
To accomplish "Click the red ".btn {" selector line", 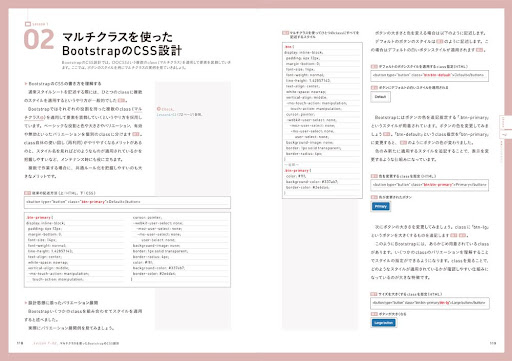I will coord(290,47).
